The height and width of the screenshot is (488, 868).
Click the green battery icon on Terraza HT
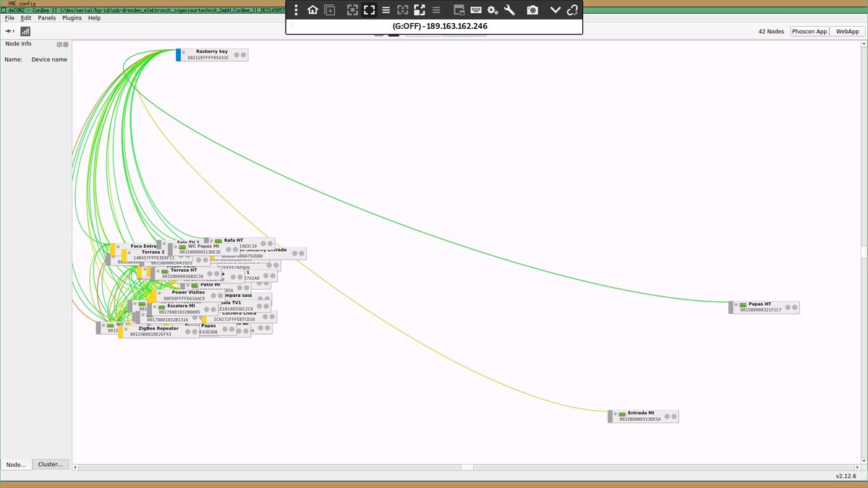165,271
